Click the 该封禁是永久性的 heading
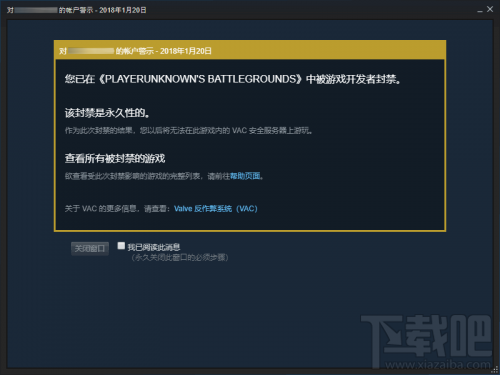The image size is (500, 375). pyautogui.click(x=107, y=113)
